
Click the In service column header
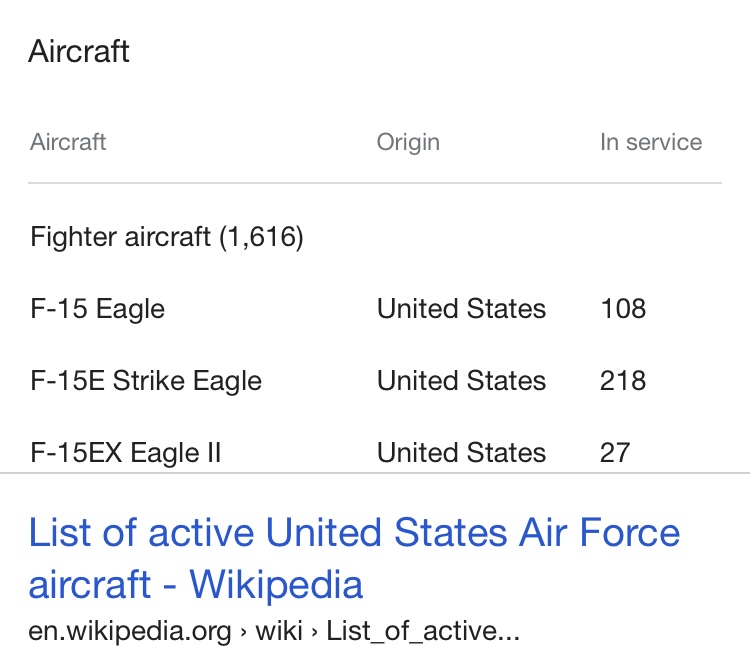pyautogui.click(x=651, y=142)
